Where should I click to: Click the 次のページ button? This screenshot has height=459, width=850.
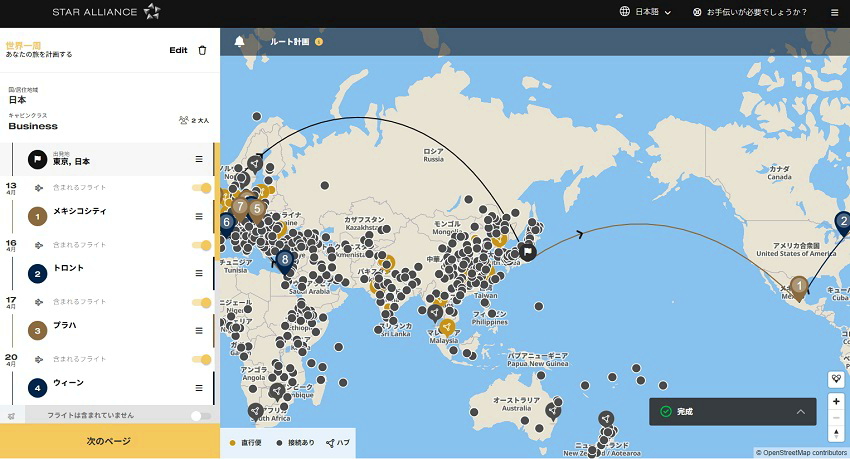pyautogui.click(x=109, y=441)
